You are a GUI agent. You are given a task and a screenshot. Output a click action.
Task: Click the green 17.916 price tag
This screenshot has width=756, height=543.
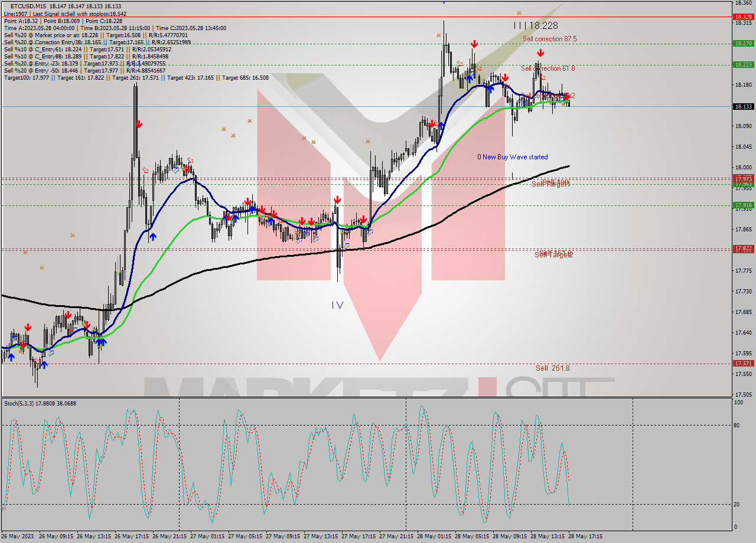(x=742, y=205)
